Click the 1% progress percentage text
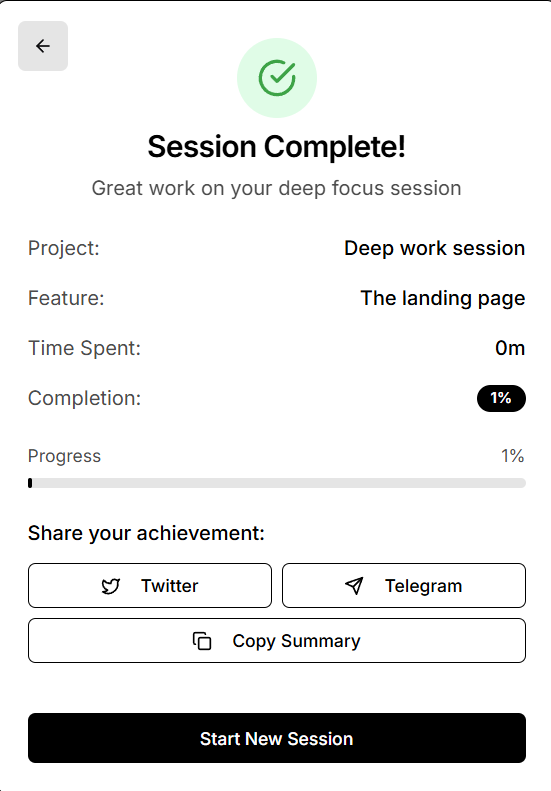This screenshot has width=551, height=791. pos(513,456)
